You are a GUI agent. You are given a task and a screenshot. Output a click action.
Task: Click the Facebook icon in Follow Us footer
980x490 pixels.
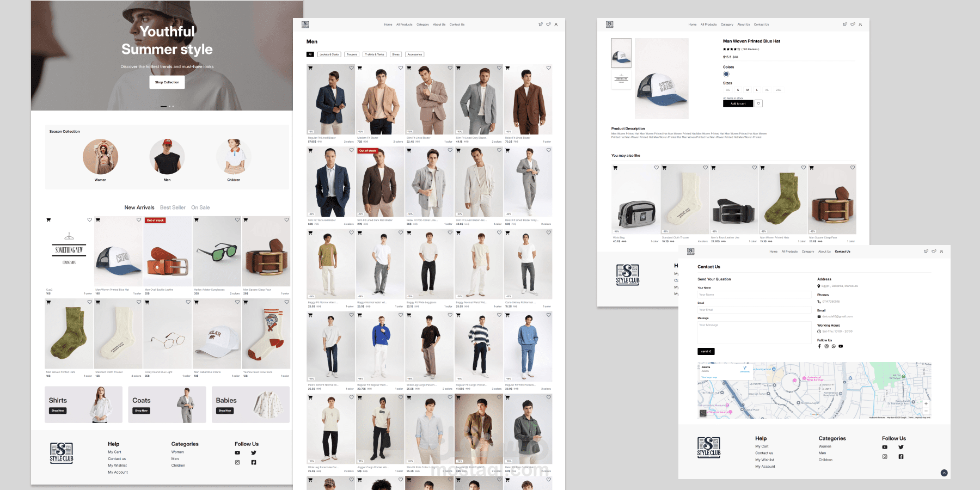pyautogui.click(x=253, y=461)
